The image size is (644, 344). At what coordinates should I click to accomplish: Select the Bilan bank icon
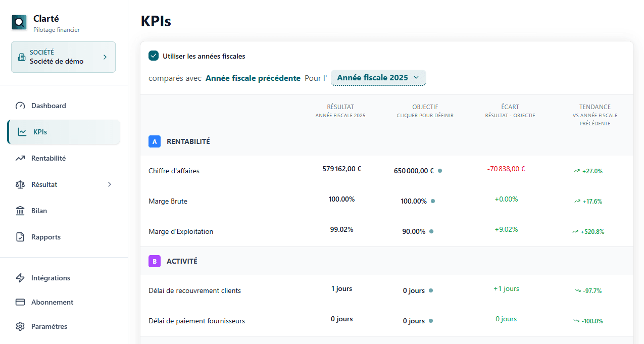[x=20, y=211]
